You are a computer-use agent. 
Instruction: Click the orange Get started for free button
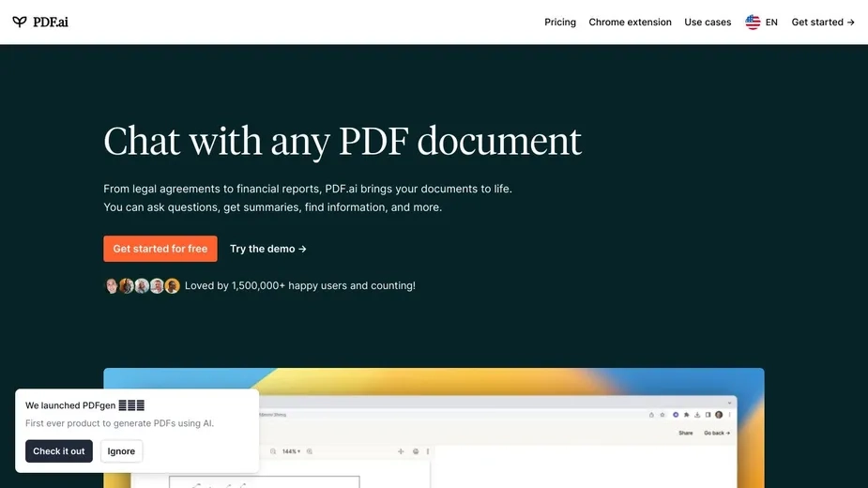pos(160,249)
